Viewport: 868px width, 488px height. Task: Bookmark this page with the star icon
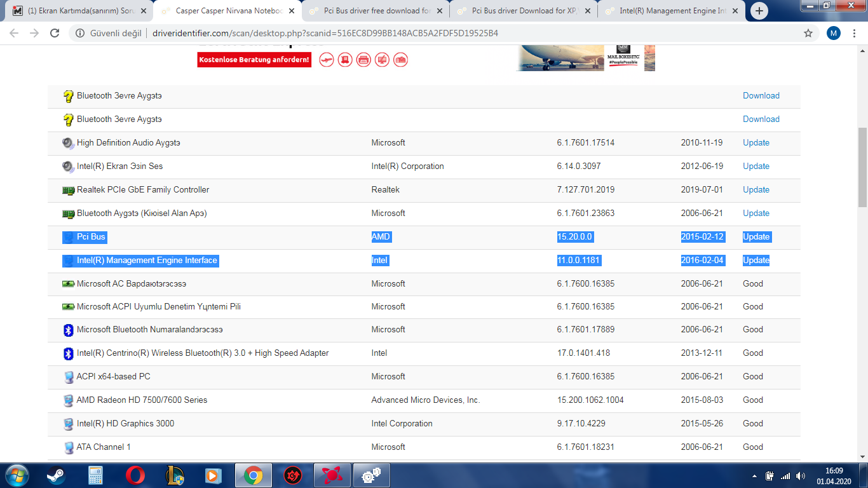(808, 33)
